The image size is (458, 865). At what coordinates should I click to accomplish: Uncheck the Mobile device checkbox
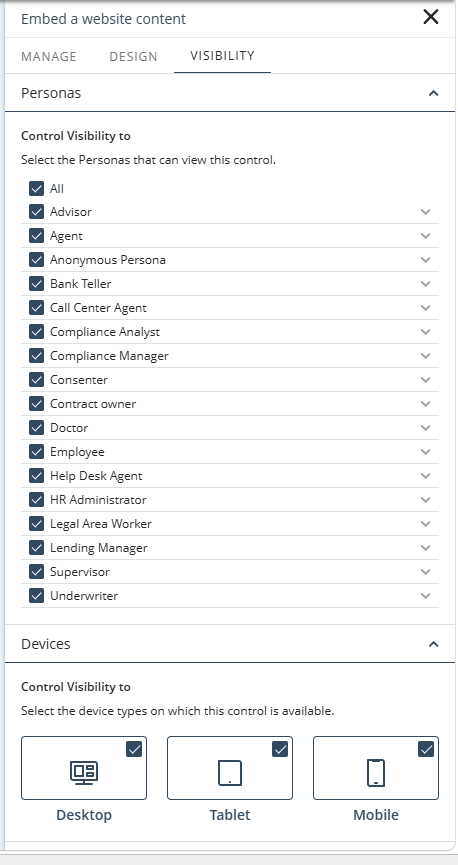426,749
